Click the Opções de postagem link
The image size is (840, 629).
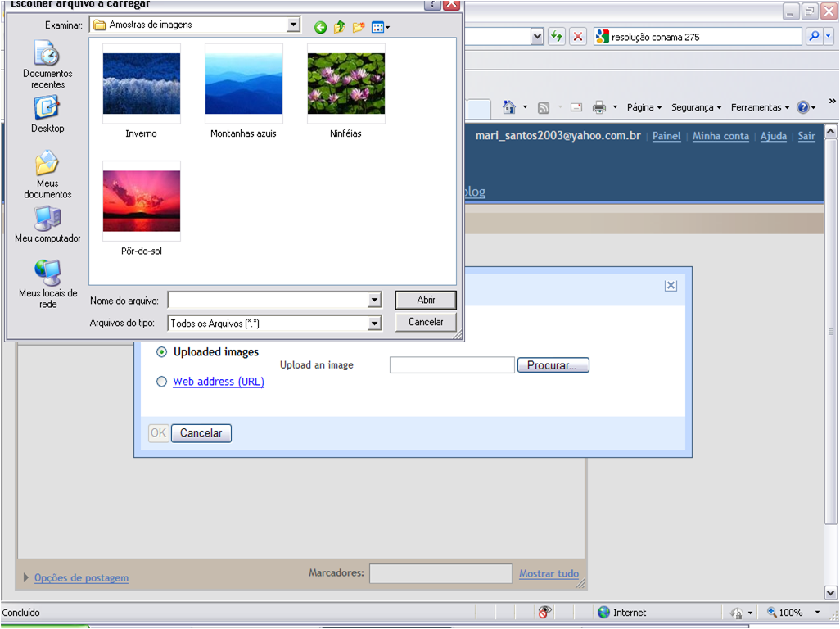click(81, 577)
